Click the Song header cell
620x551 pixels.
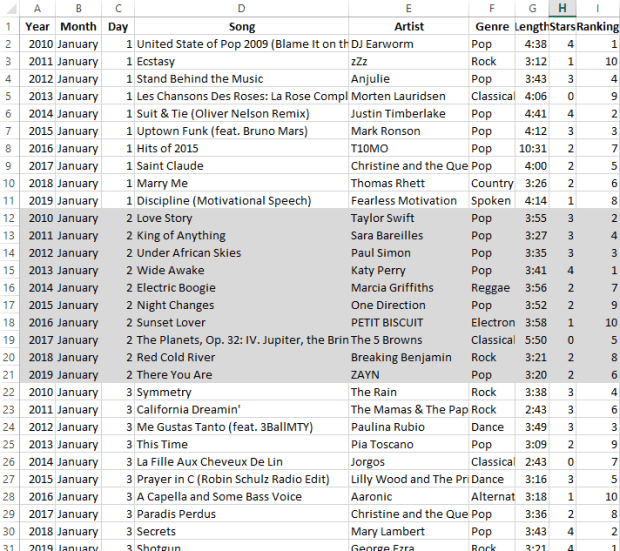pyautogui.click(x=241, y=27)
